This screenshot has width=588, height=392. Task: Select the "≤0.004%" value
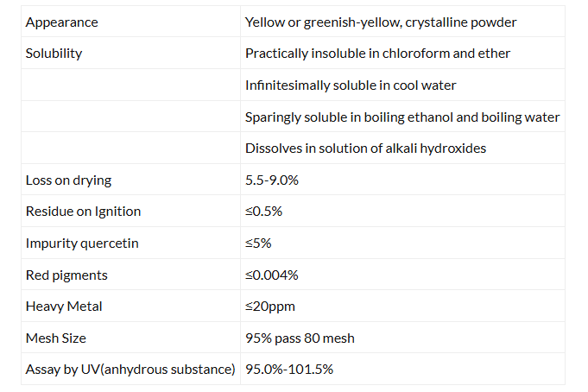pyautogui.click(x=272, y=275)
